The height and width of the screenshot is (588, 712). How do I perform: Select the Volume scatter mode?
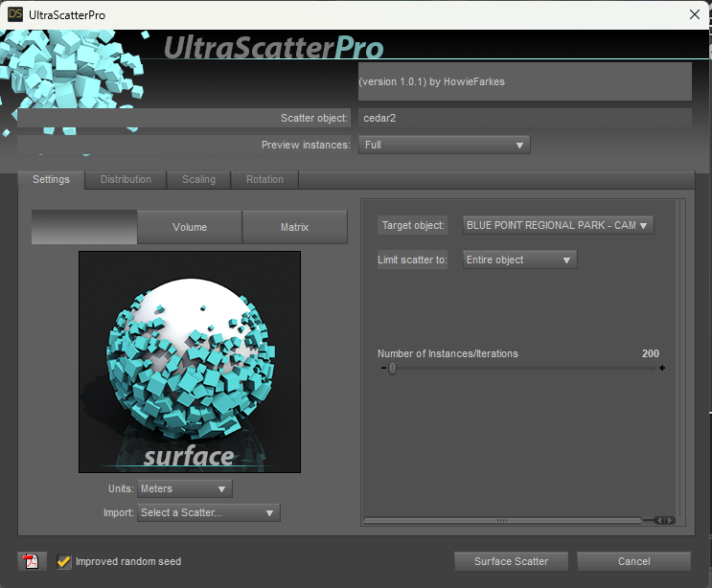190,227
